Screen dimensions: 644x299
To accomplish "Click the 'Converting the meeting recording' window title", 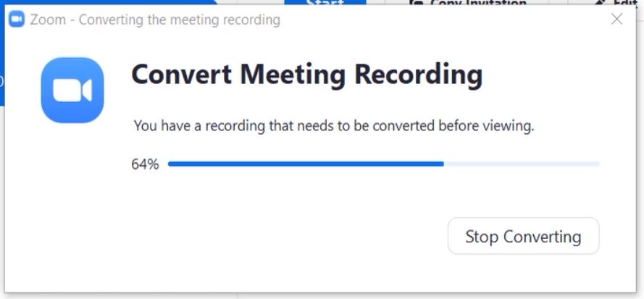I will [x=180, y=20].
